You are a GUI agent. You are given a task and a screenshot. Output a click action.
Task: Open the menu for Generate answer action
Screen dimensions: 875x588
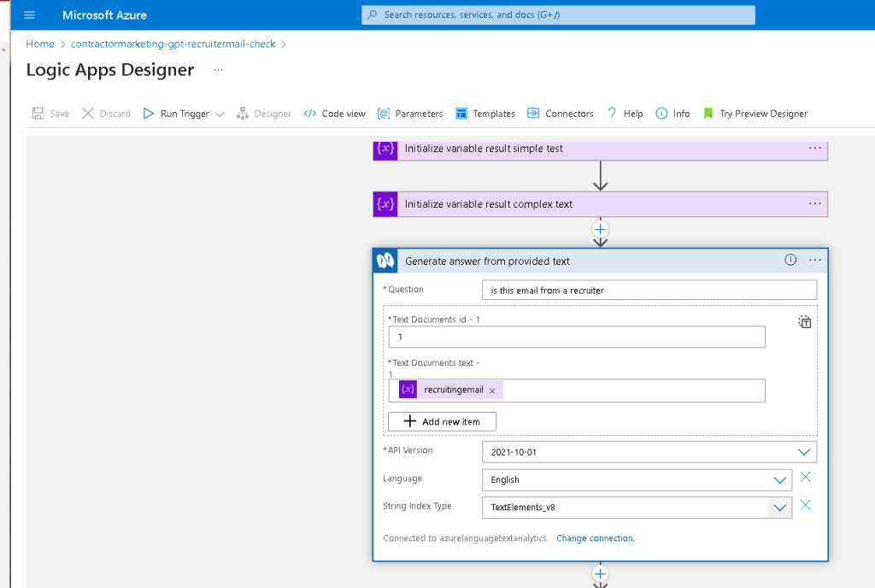click(814, 260)
